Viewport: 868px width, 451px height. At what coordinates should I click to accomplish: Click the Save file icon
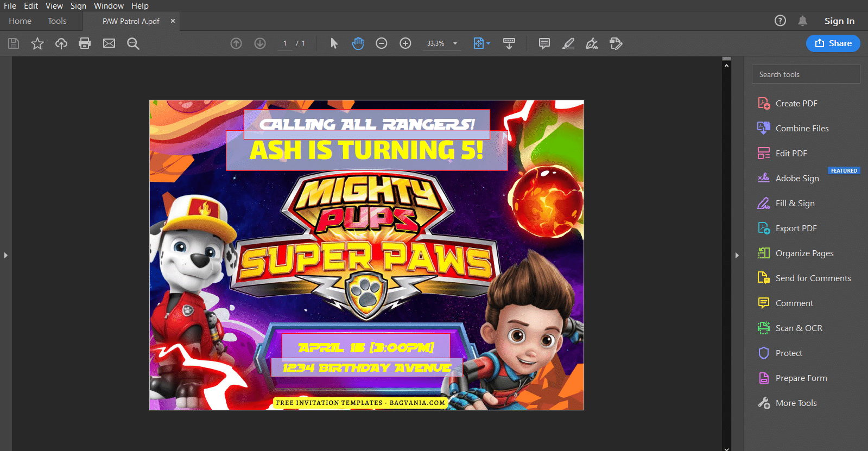pyautogui.click(x=14, y=43)
